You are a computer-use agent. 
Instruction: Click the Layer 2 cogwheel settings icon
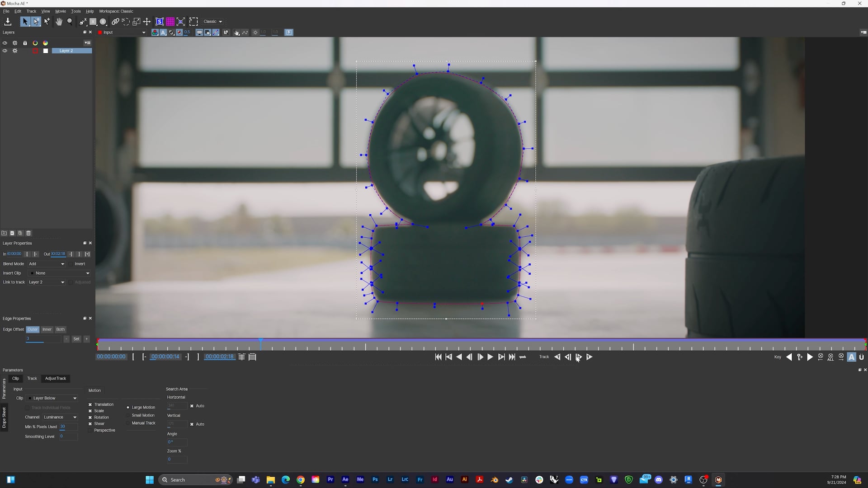[x=15, y=51]
